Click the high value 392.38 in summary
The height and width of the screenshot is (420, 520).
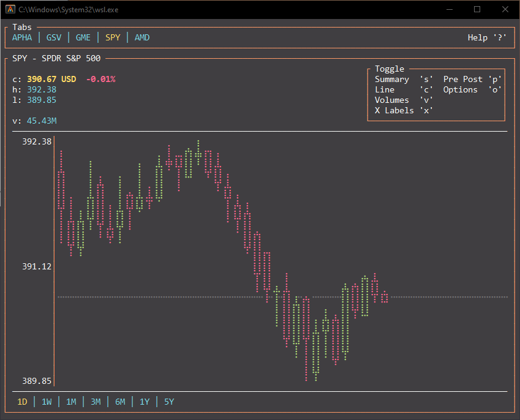pyautogui.click(x=42, y=89)
